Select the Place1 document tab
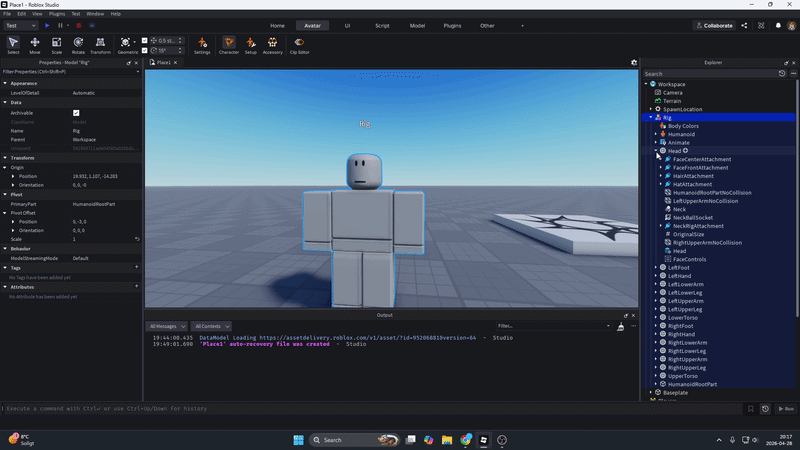The height and width of the screenshot is (450, 800). (x=163, y=62)
